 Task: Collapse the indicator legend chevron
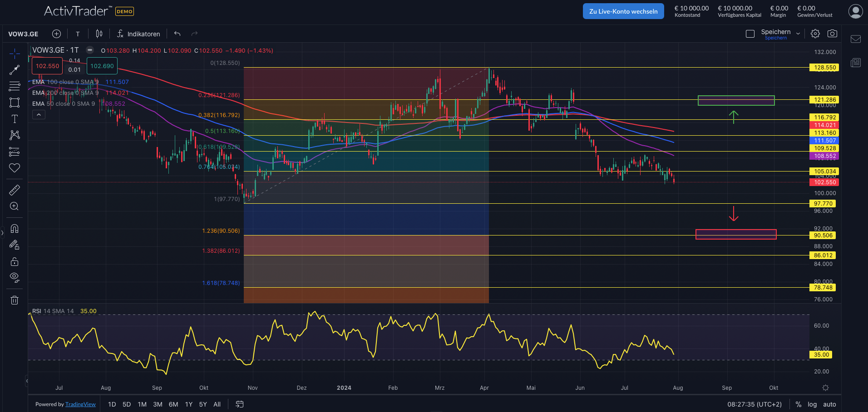coord(39,115)
